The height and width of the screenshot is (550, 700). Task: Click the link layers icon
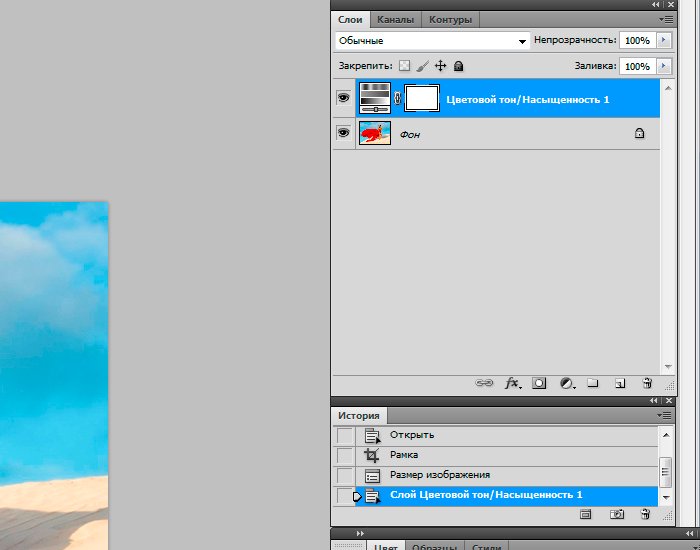click(x=484, y=383)
